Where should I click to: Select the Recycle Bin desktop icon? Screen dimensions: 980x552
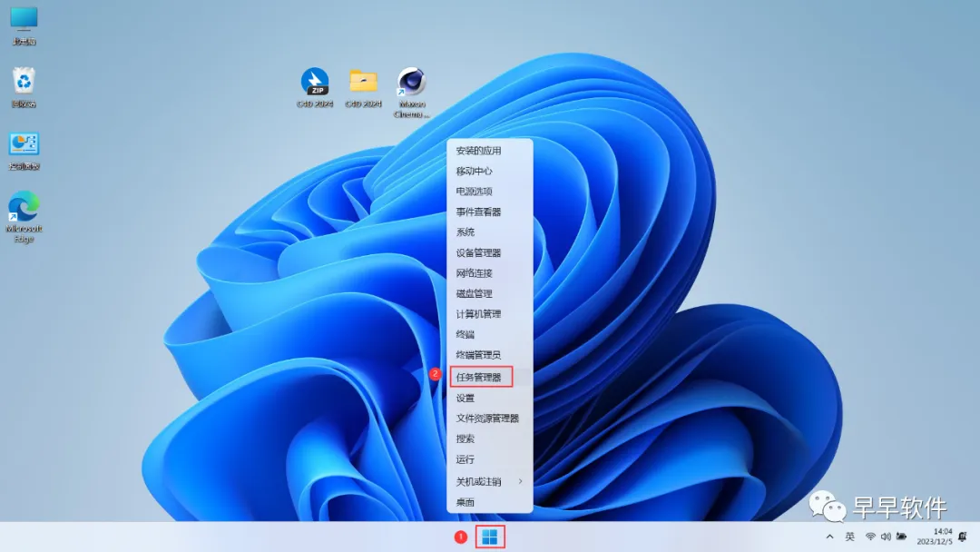(24, 87)
